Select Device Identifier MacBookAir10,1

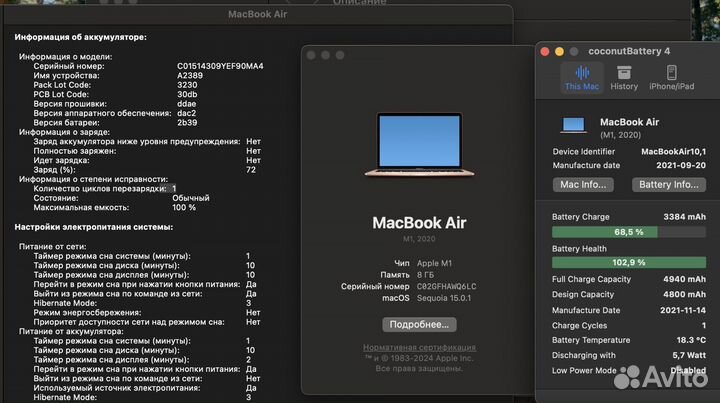pyautogui.click(x=674, y=151)
